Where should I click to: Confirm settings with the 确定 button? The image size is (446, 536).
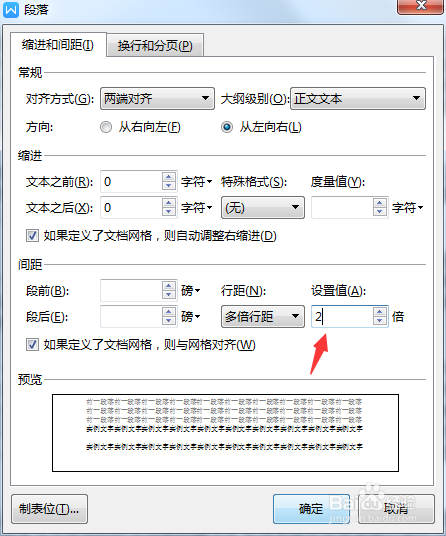311,509
